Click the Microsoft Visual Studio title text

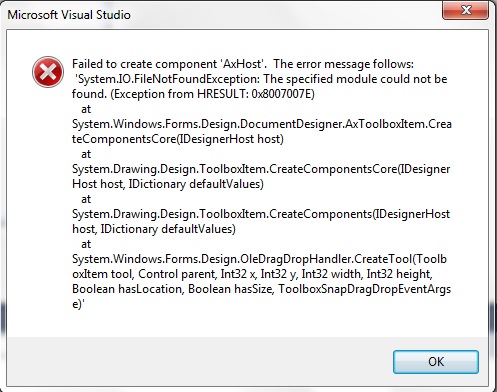[69, 15]
